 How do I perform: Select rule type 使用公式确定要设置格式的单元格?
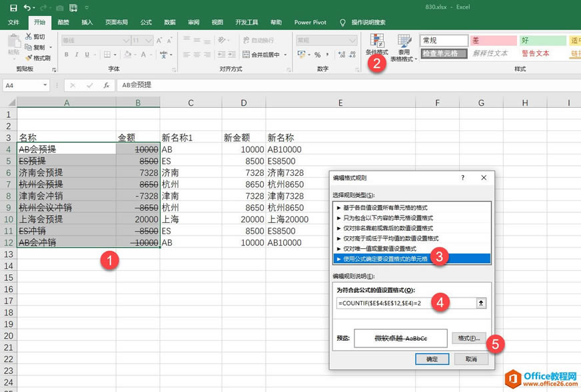[x=412, y=259]
